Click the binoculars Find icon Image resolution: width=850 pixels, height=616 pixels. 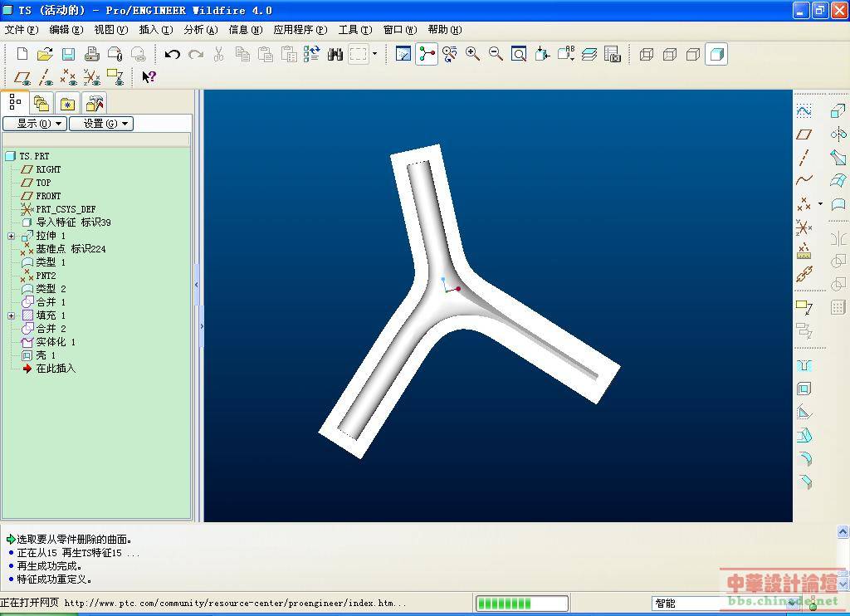(x=335, y=54)
